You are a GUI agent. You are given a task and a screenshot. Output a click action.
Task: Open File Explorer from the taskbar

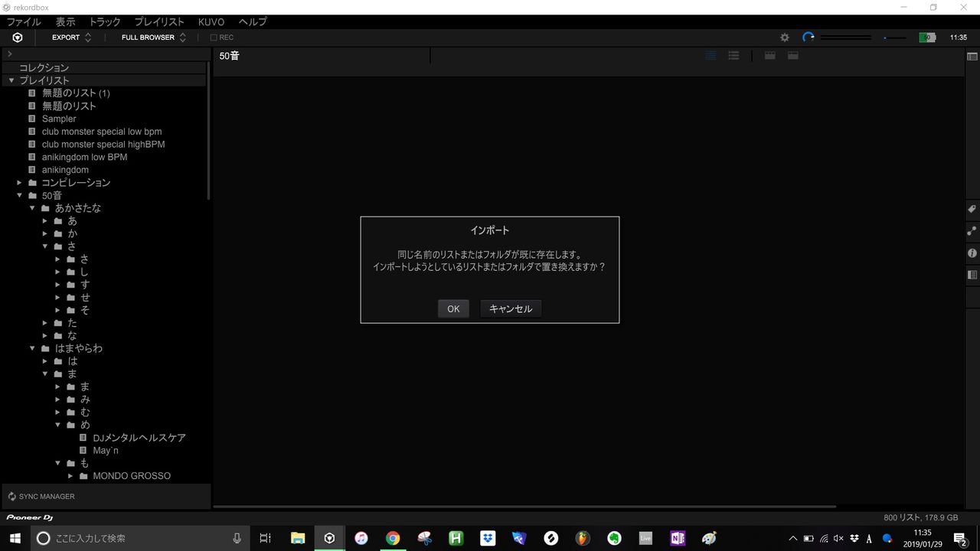[298, 538]
